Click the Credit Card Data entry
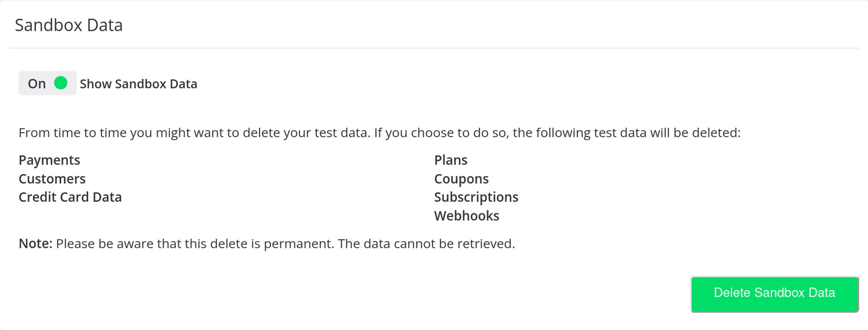Screen dimensions: 868x330 [70, 197]
